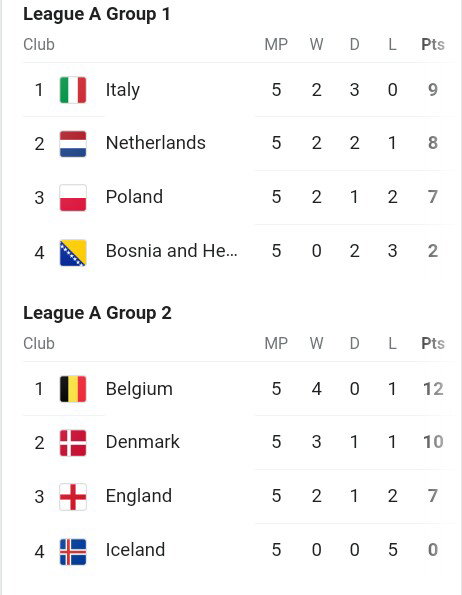Click the Netherlands flag icon
The image size is (462, 595).
pos(73,144)
